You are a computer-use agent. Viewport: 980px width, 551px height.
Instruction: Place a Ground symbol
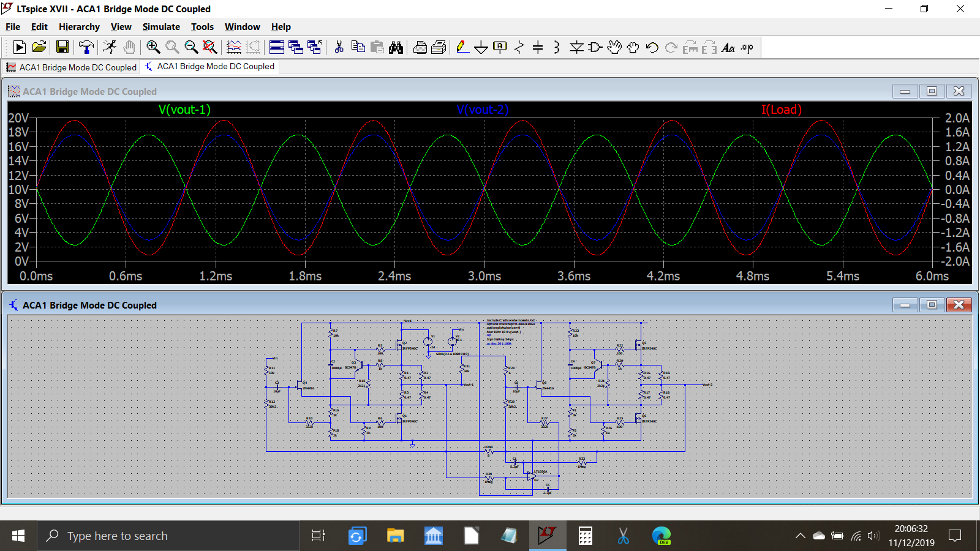tap(481, 47)
